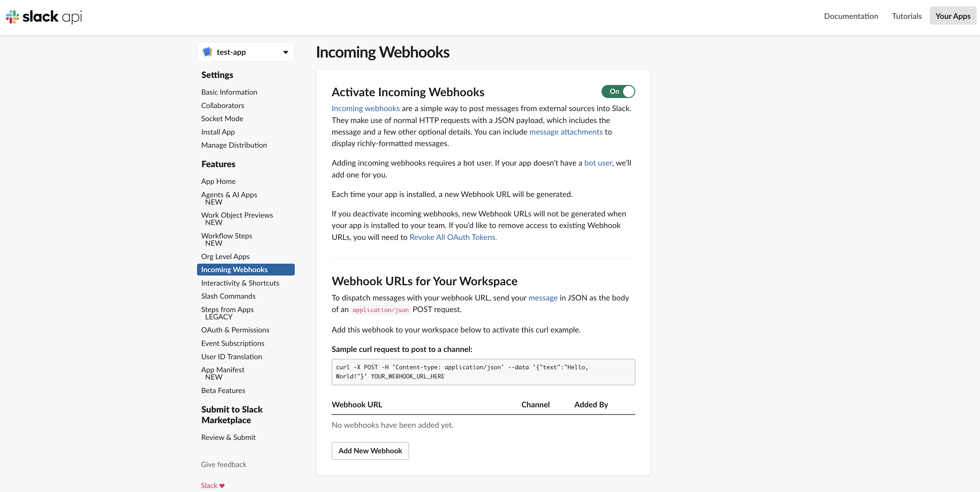
Task: Open the App Home feature page
Action: (218, 181)
